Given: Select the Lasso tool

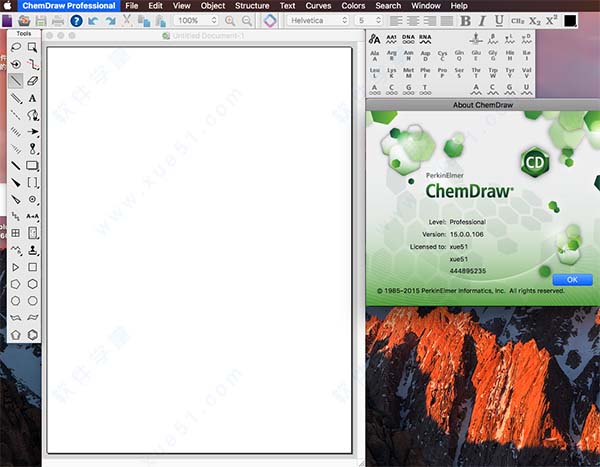Looking at the screenshot, I should pos(16,47).
